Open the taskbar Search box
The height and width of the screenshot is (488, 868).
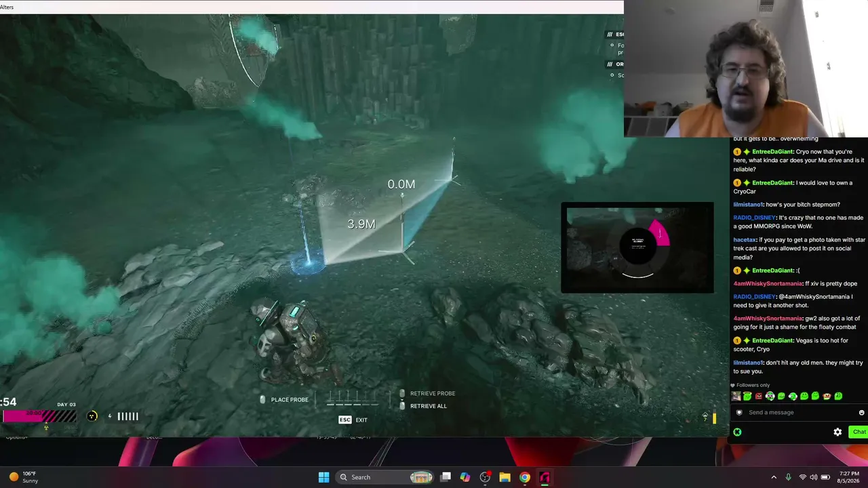click(x=386, y=477)
